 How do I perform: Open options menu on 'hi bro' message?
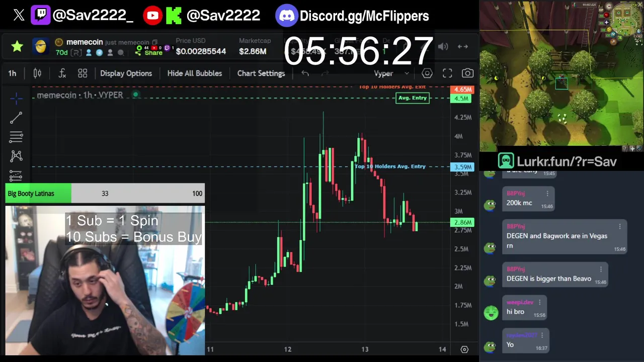point(539,303)
